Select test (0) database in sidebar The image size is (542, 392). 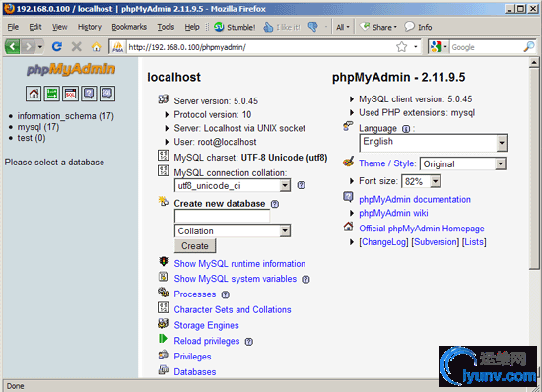(x=32, y=138)
